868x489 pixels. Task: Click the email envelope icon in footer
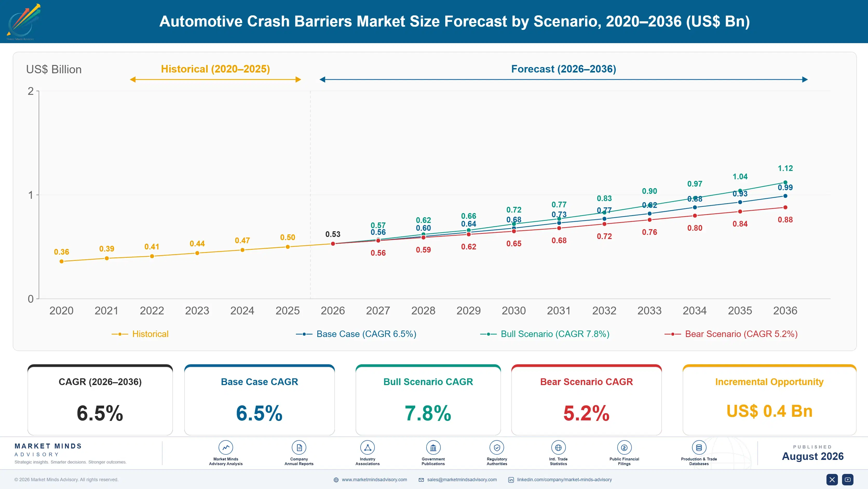(421, 480)
